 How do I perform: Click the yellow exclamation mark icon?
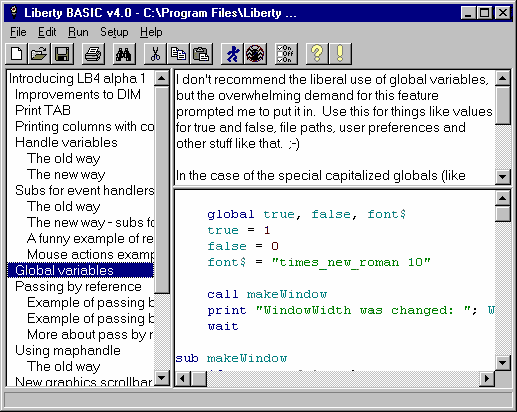click(340, 53)
